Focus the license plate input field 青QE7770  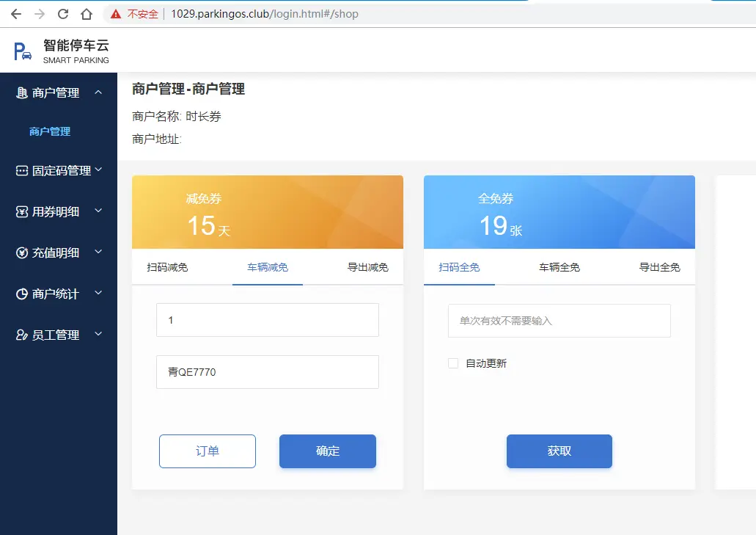point(268,372)
